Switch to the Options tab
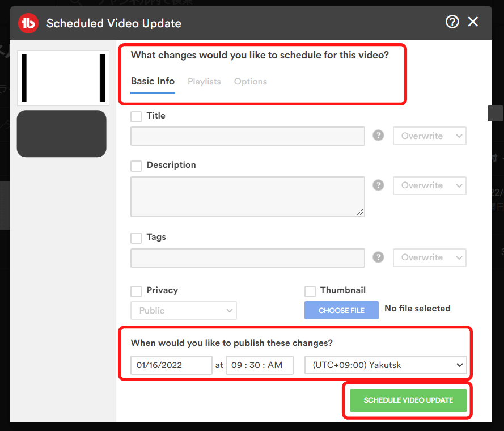The height and width of the screenshot is (431, 504). [x=250, y=82]
